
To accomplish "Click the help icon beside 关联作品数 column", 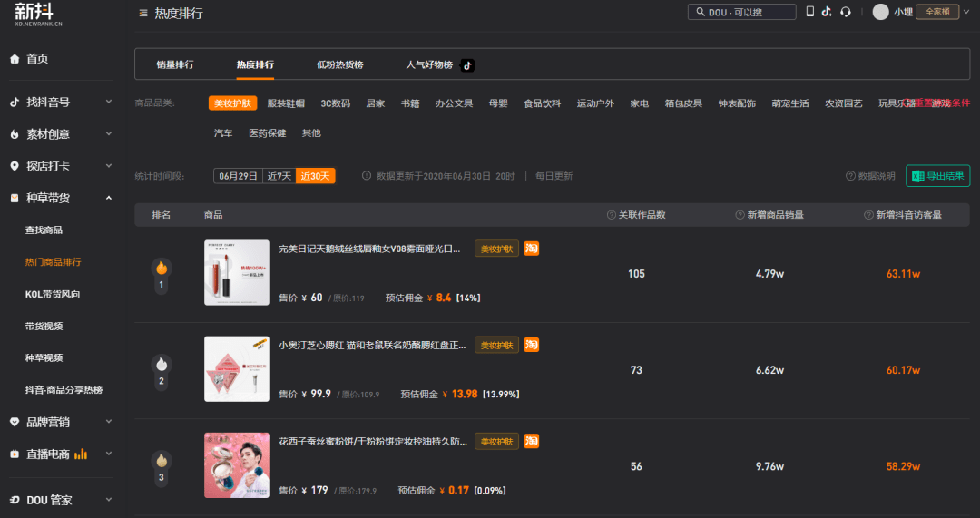I will [612, 215].
